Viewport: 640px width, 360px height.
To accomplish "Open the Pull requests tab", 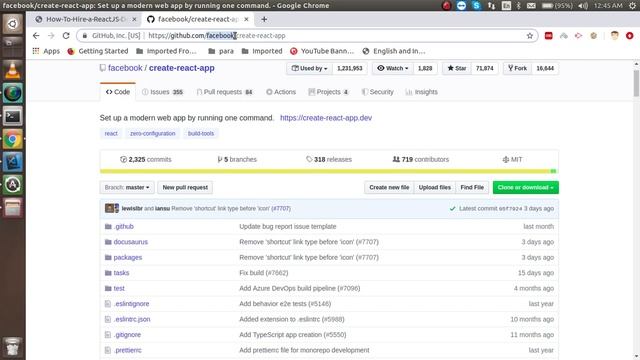I will [225, 92].
